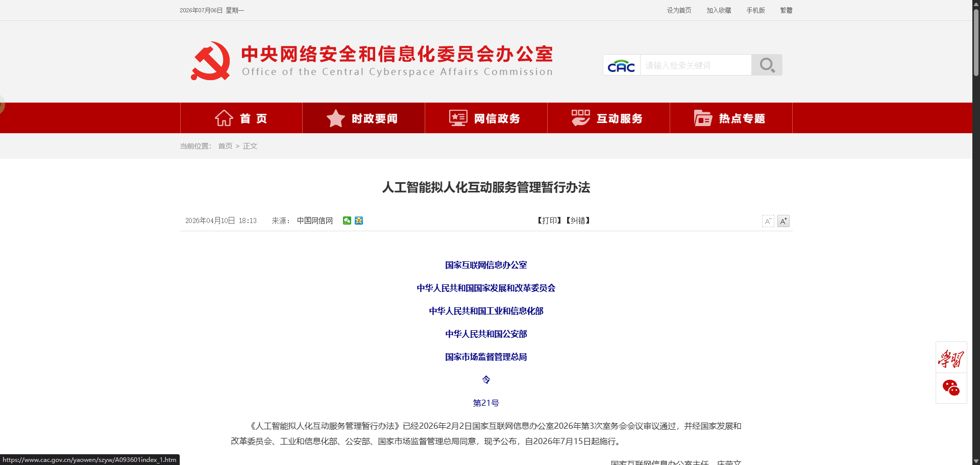Switch to 手机版 mobile version
The image size is (980, 465).
point(755,10)
